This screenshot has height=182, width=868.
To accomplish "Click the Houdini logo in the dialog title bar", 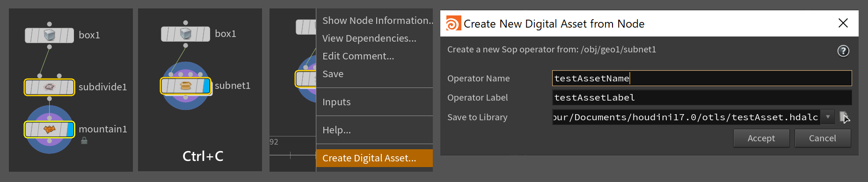I will 453,23.
